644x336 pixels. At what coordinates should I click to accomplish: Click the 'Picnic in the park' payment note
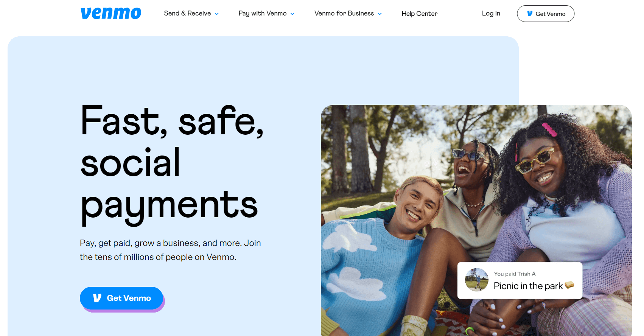point(528,286)
